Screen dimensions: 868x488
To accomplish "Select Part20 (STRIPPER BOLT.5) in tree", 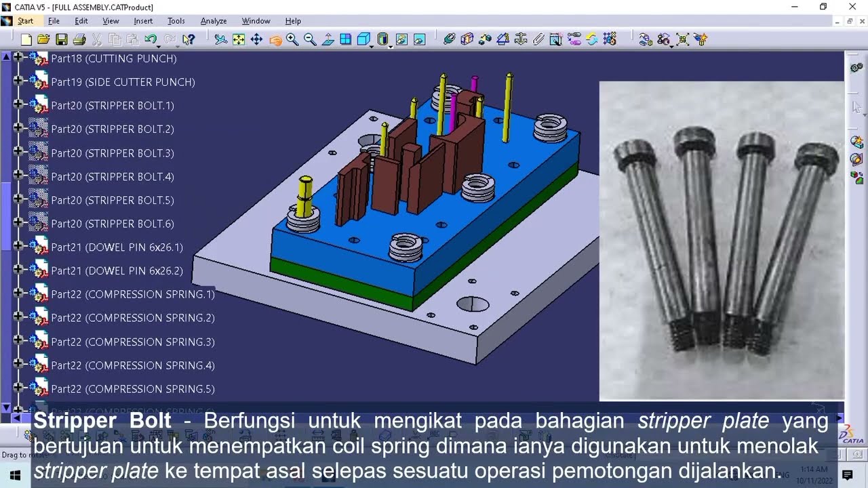I will coord(113,200).
